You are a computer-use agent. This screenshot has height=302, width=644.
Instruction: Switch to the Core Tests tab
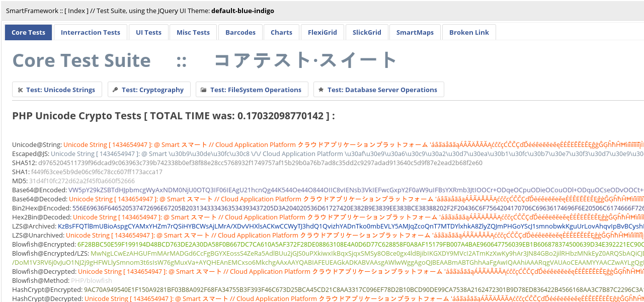tap(28, 32)
